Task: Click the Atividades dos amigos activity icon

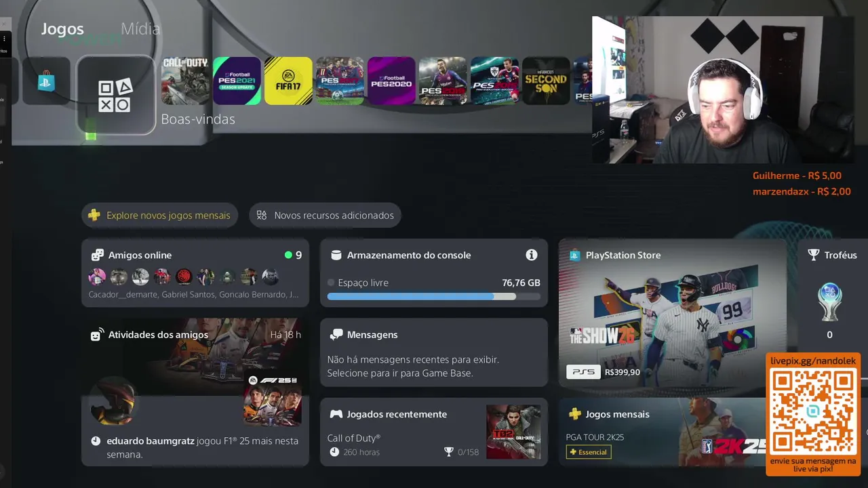Action: (97, 335)
